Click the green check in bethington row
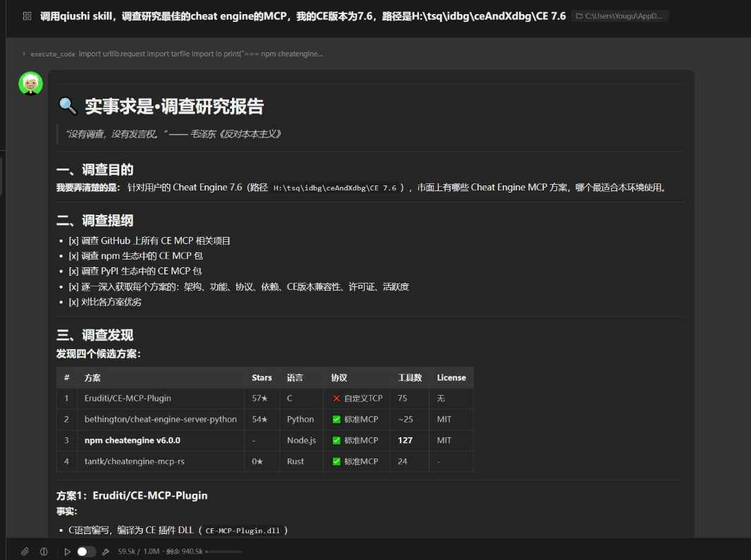The image size is (751, 560). 336,420
